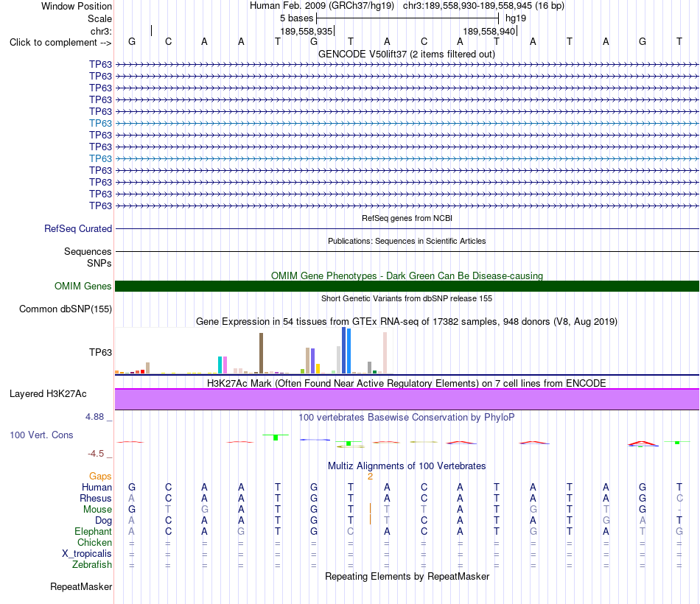
Task: Open 'Multiz Alignments of 100 Vertebrates' title
Action: pos(407,466)
